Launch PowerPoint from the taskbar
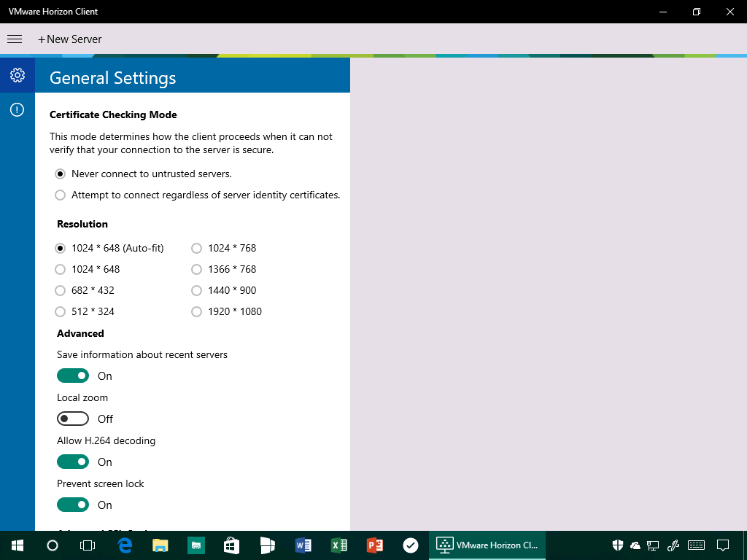The width and height of the screenshot is (747, 560). [x=374, y=545]
